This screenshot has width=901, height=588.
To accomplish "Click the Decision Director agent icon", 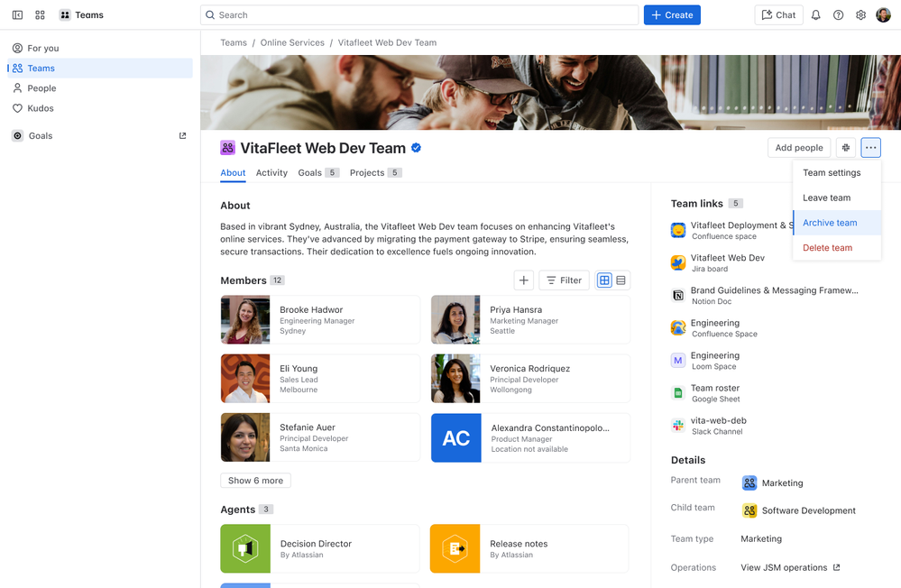I will tap(245, 548).
